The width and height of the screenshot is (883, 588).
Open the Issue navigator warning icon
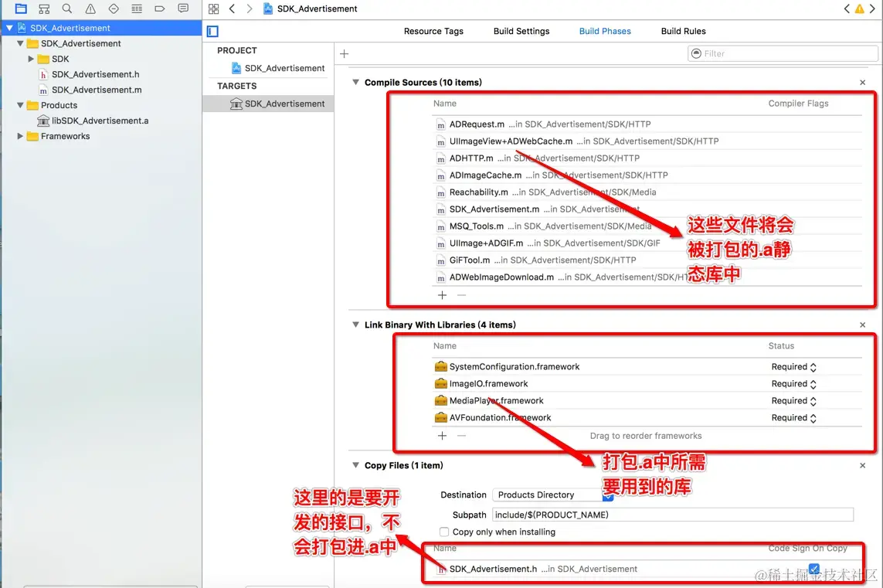[x=90, y=8]
